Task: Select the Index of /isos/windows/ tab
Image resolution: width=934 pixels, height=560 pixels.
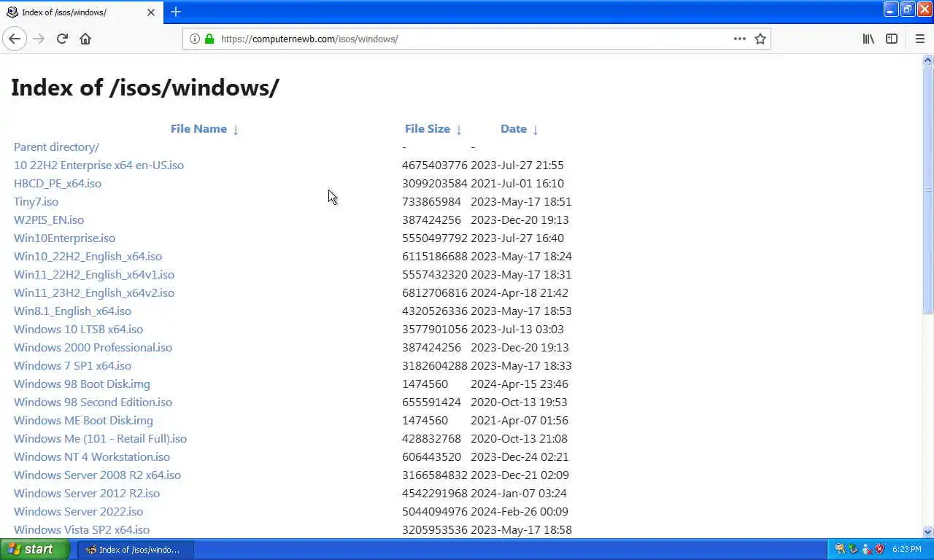Action: click(x=80, y=12)
